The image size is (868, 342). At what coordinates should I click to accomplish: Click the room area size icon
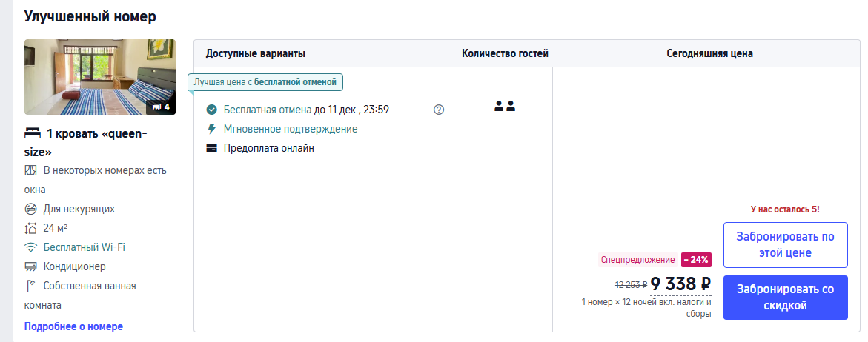click(x=30, y=228)
